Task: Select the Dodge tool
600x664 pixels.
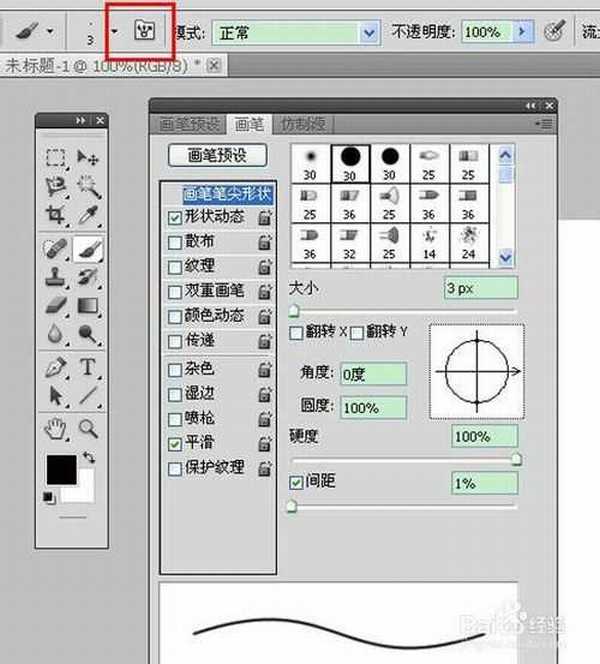Action: click(x=88, y=334)
